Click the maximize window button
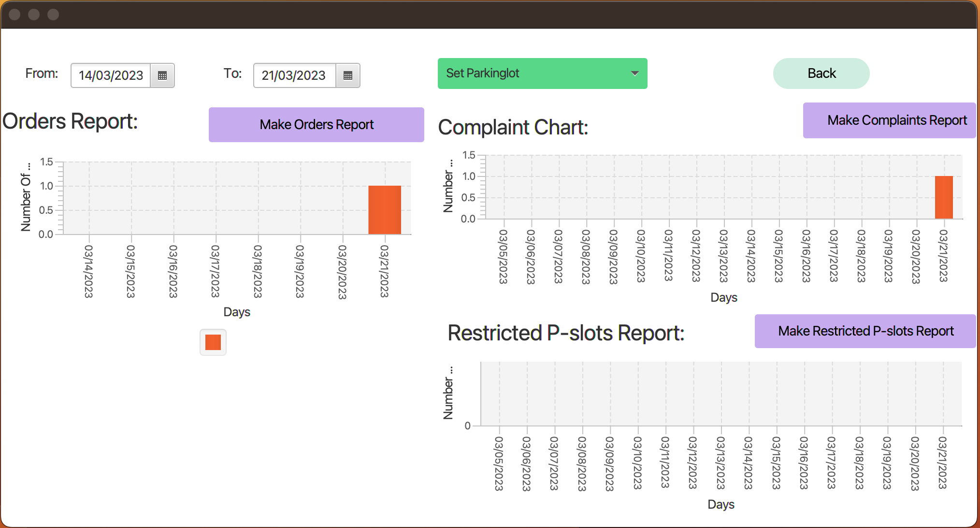980x528 pixels. (53, 15)
